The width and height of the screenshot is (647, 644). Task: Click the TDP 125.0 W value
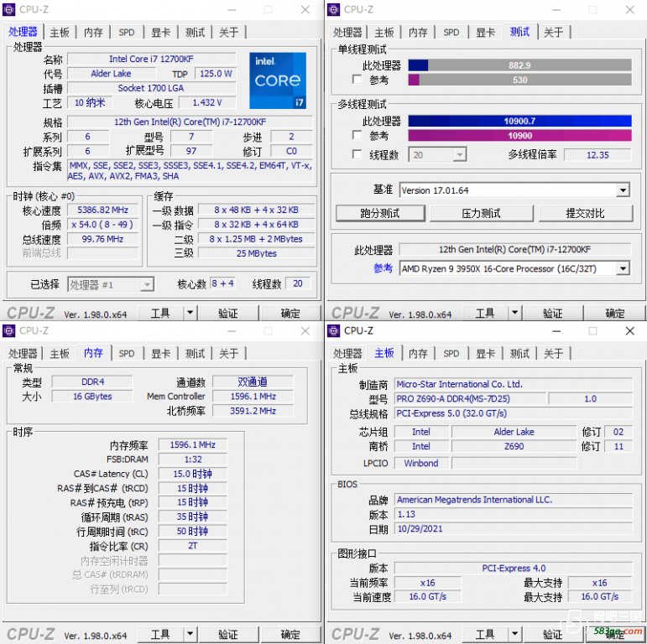tap(216, 74)
